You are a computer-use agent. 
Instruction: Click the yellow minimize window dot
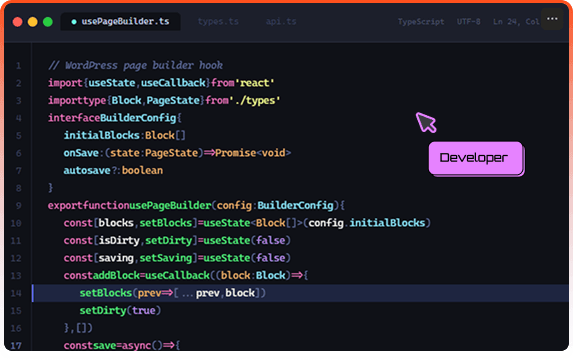pos(33,22)
